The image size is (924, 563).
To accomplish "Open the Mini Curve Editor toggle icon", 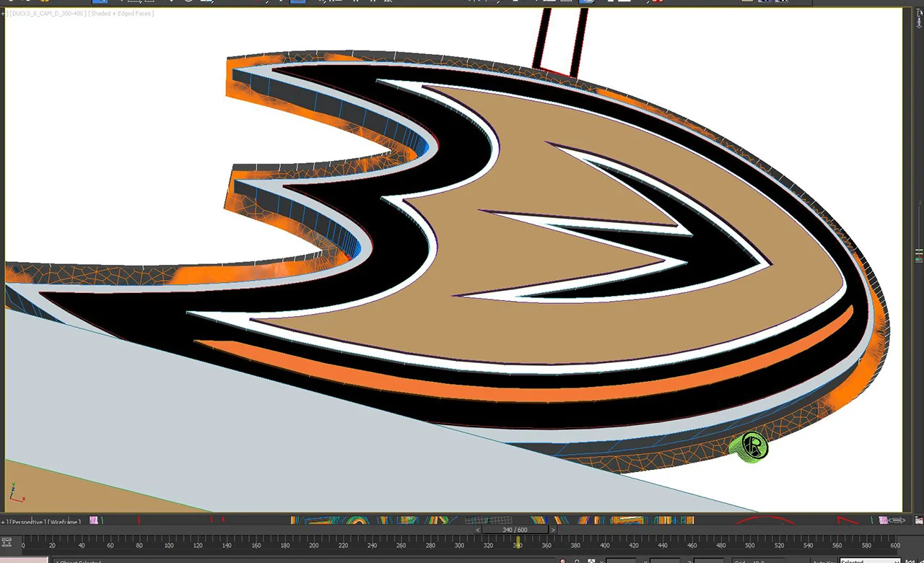I will tap(6, 541).
